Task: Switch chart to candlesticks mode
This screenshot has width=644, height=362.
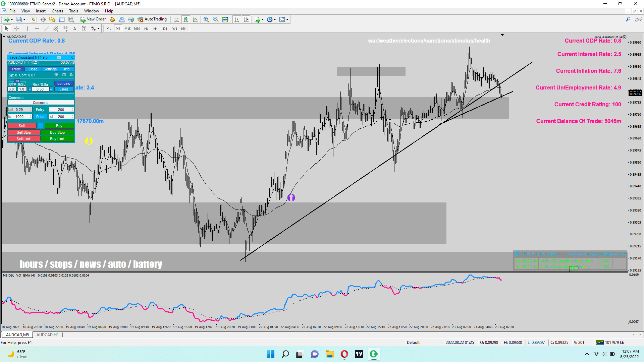Action: 186,19
